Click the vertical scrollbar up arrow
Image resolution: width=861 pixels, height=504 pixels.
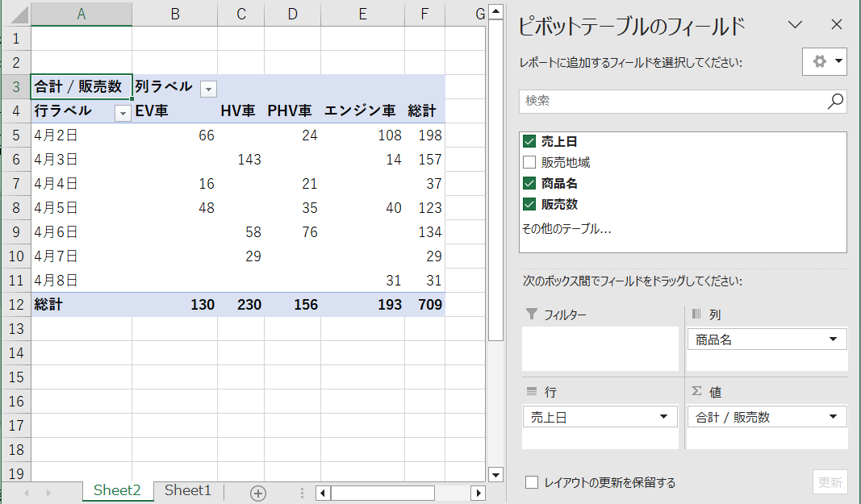(x=495, y=11)
